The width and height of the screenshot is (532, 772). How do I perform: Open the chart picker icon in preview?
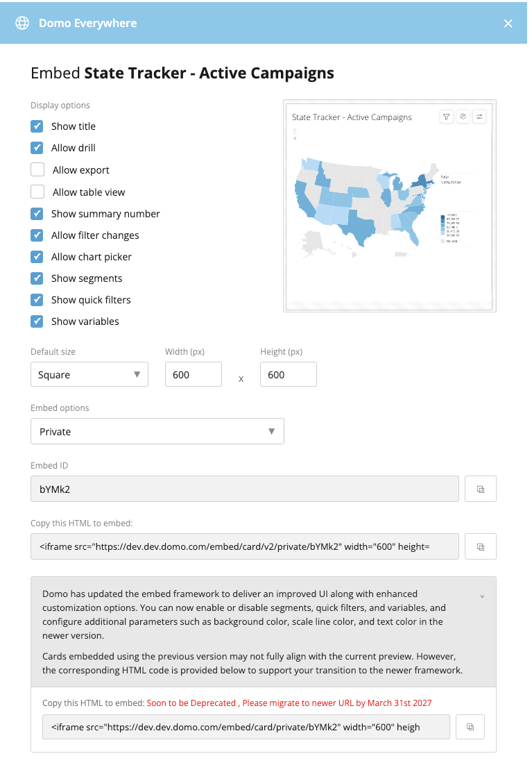pos(463,117)
